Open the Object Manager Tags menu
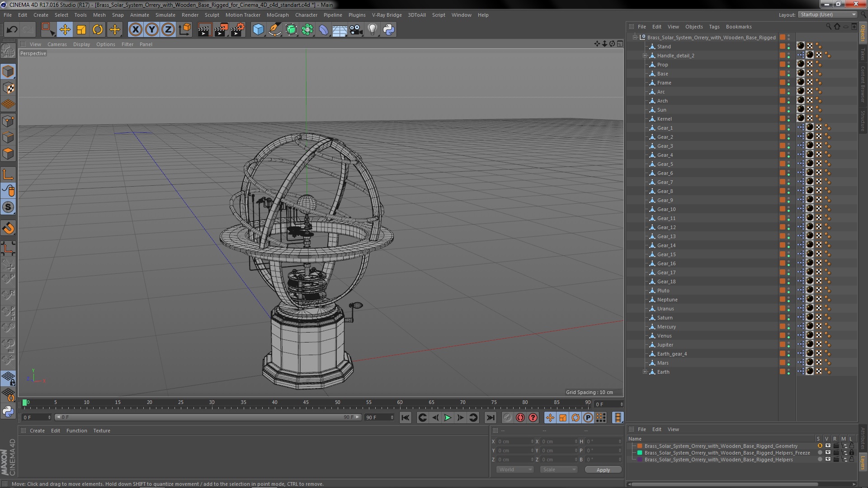The width and height of the screenshot is (868, 488). click(714, 27)
